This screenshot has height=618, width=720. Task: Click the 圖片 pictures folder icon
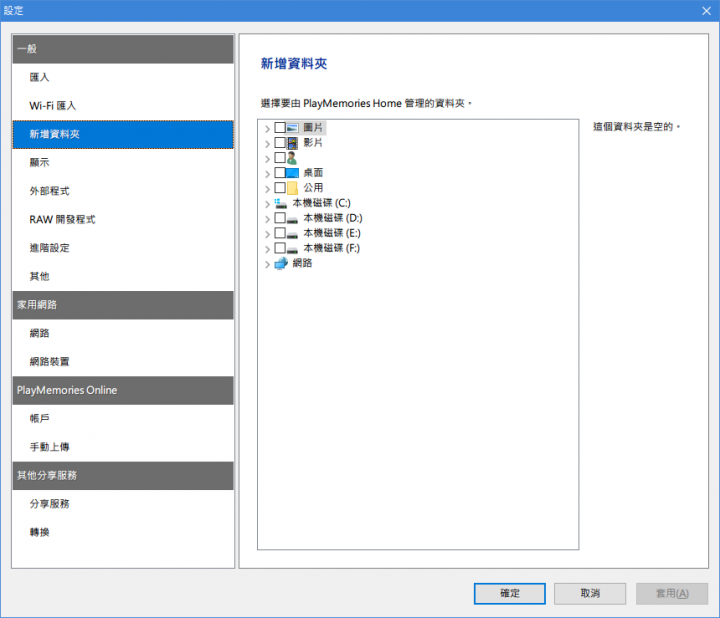coord(292,128)
